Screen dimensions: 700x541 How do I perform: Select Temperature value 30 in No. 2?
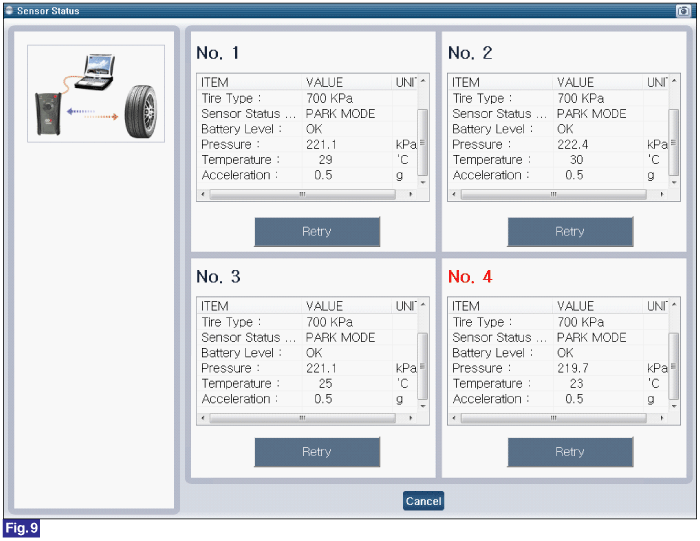[x=576, y=159]
